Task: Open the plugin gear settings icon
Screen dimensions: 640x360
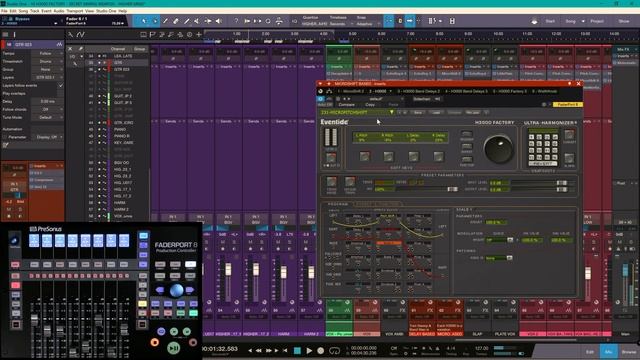Action: coord(544,105)
